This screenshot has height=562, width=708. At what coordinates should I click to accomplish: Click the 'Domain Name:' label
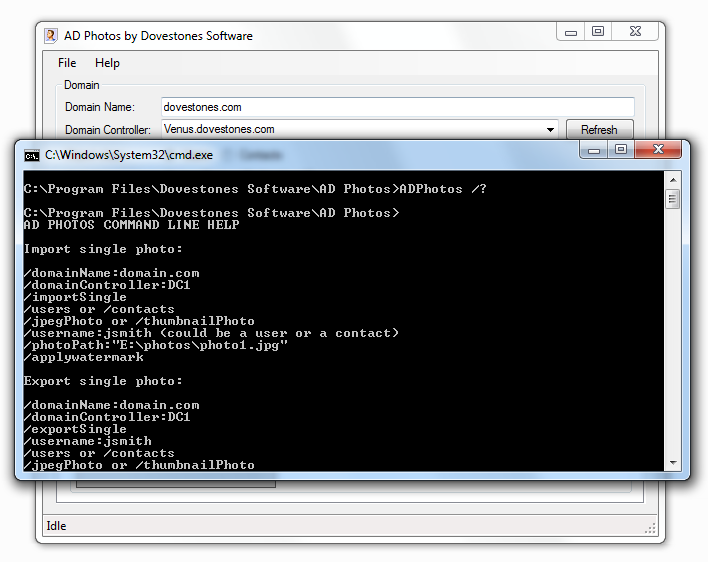point(100,107)
